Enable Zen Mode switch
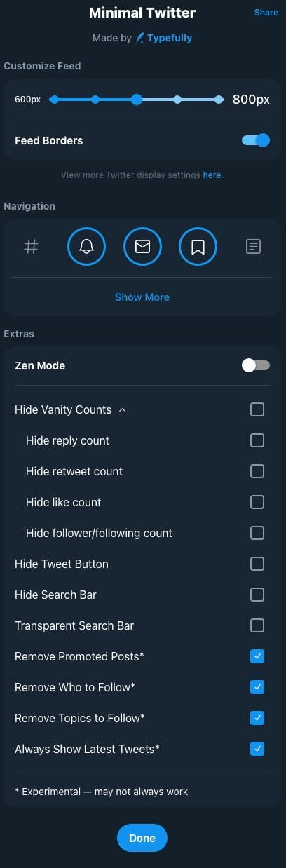286x868 pixels. [256, 365]
